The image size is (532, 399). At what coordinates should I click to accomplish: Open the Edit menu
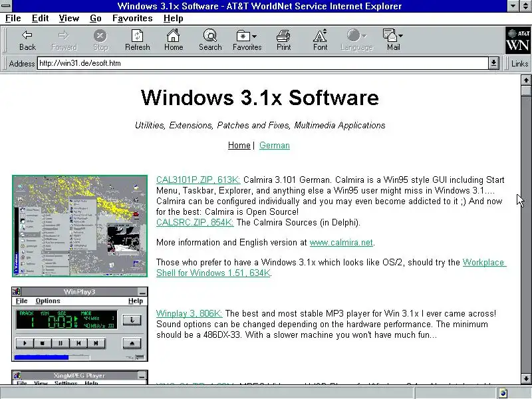(x=40, y=19)
